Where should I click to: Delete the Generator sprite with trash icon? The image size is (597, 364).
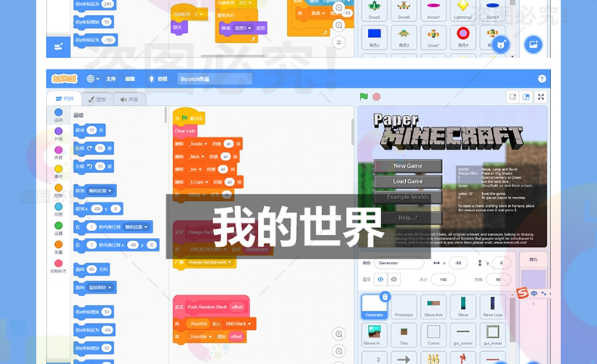pos(385,296)
